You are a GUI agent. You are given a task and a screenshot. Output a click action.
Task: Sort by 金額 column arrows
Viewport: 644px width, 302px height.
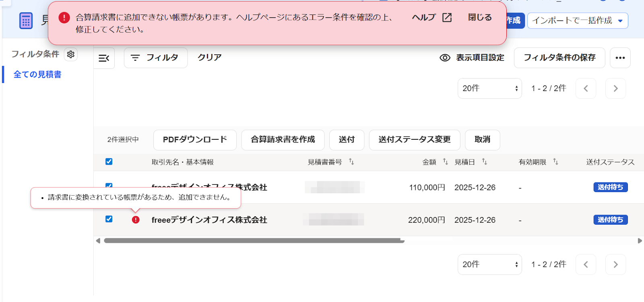(x=445, y=161)
